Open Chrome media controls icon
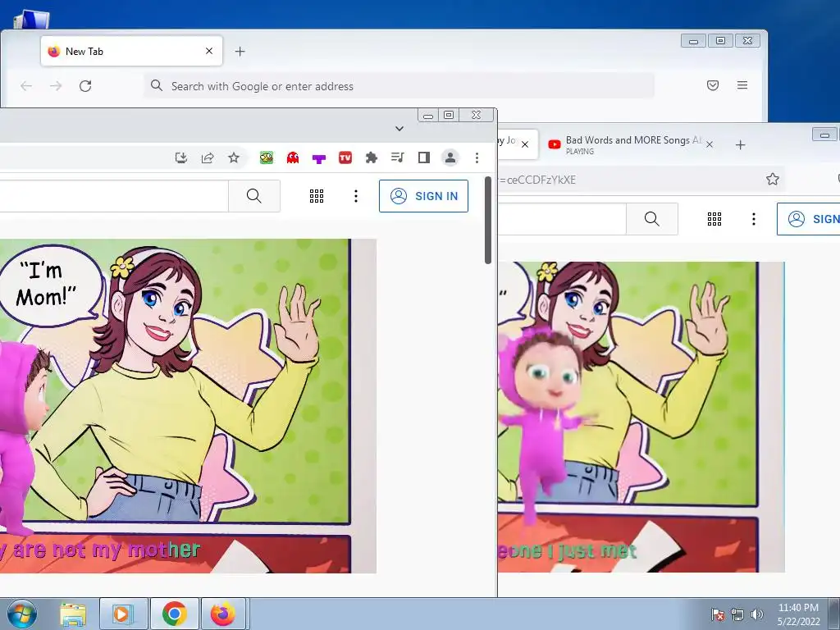Viewport: 840px width, 630px height. tap(398, 157)
